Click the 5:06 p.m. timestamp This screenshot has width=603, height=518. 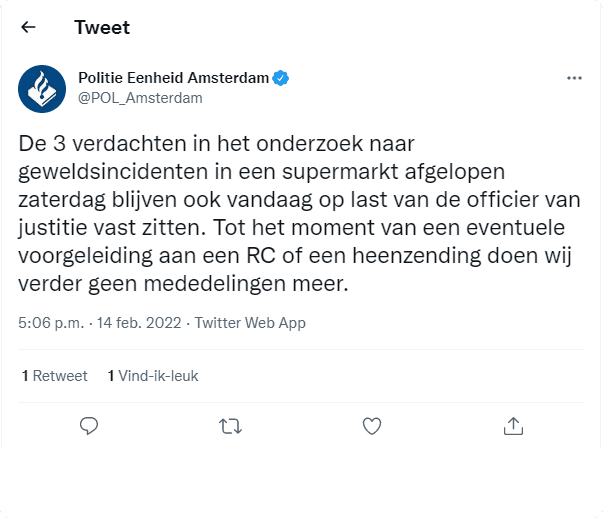click(50, 323)
